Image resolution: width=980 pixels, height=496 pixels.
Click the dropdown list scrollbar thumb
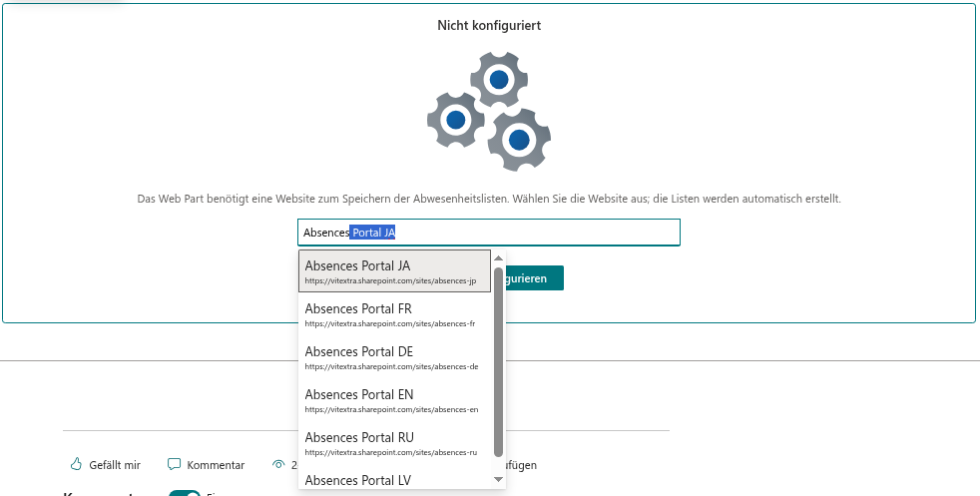tap(498, 361)
